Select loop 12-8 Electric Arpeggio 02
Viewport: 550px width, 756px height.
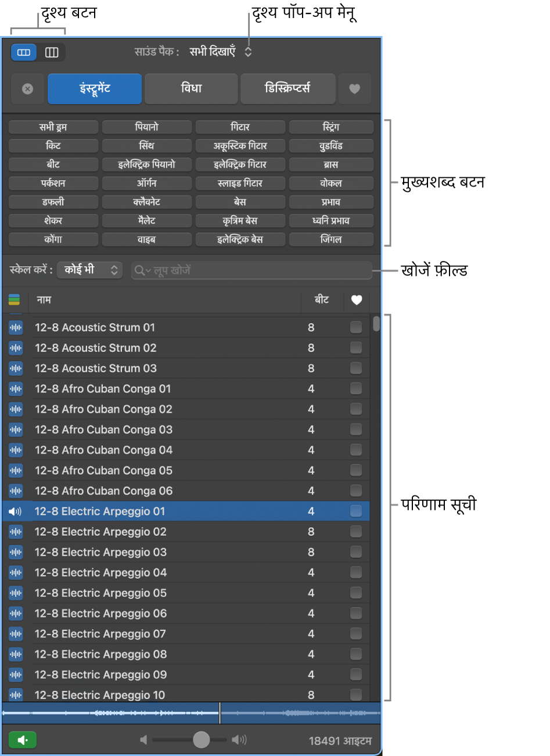tap(186, 532)
